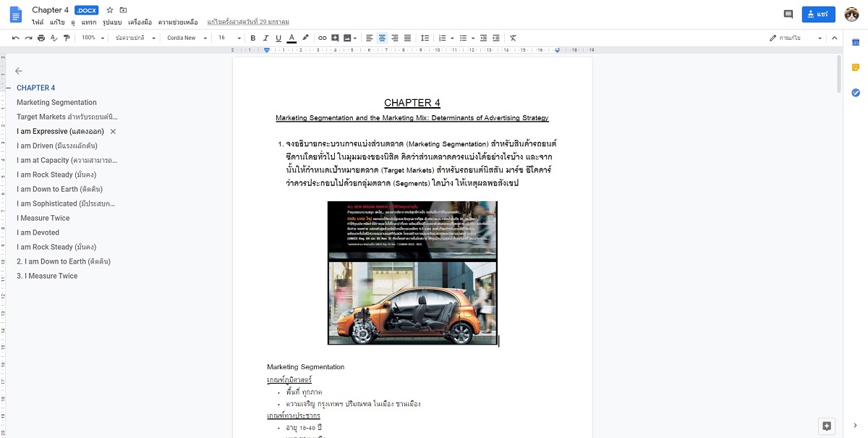This screenshot has height=438, width=868.
Task: Toggle underline formatting
Action: pyautogui.click(x=278, y=38)
